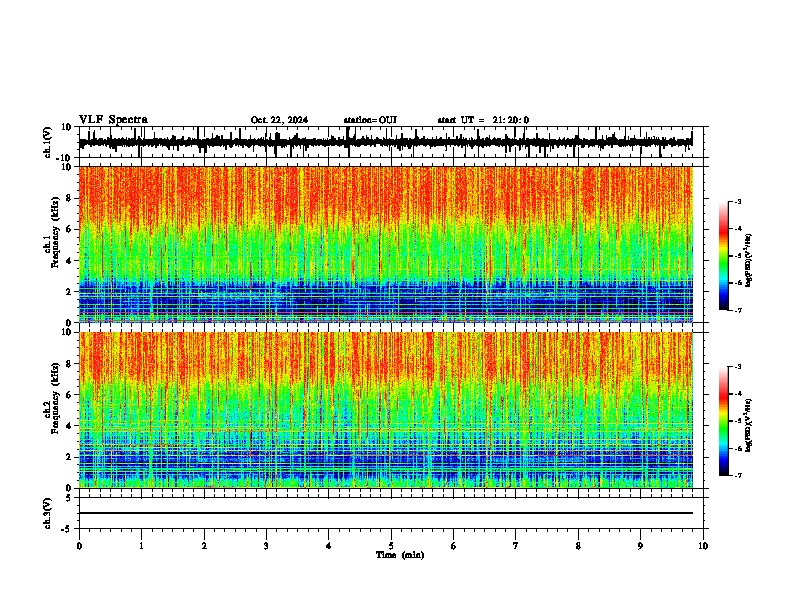Image resolution: width=792 pixels, height=612 pixels.
Task: Click the ch.1 color scale units label
Action: click(x=748, y=260)
